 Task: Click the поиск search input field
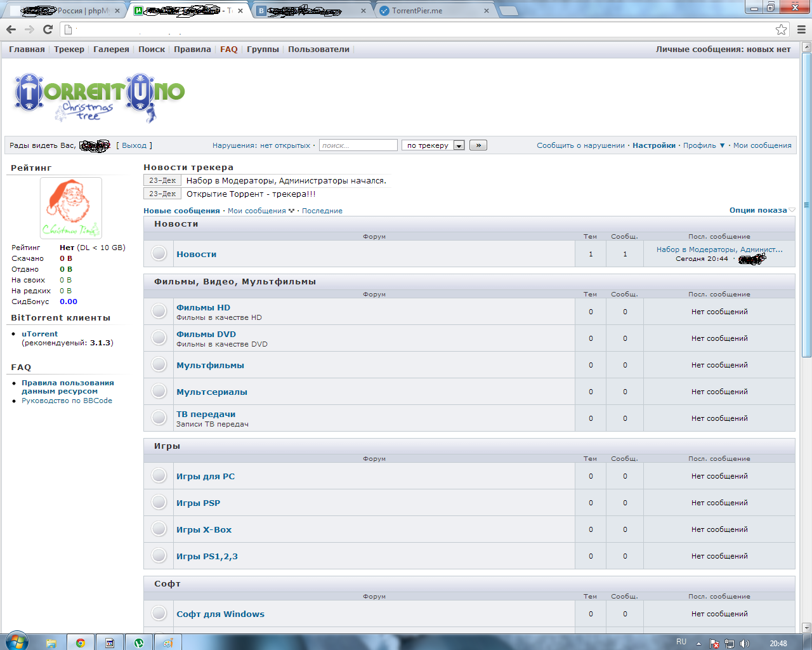[358, 145]
